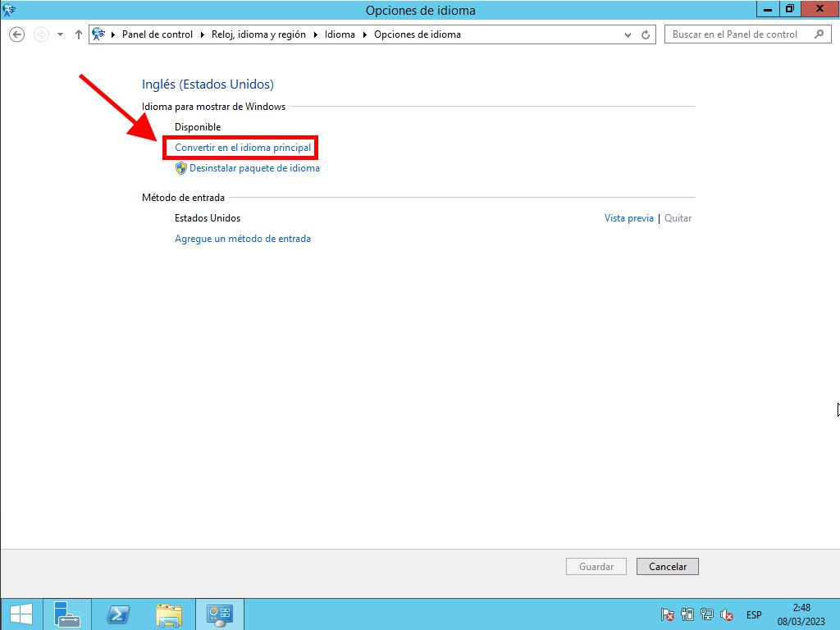Go up one level with the up arrow
The image size is (840, 630).
click(x=79, y=34)
